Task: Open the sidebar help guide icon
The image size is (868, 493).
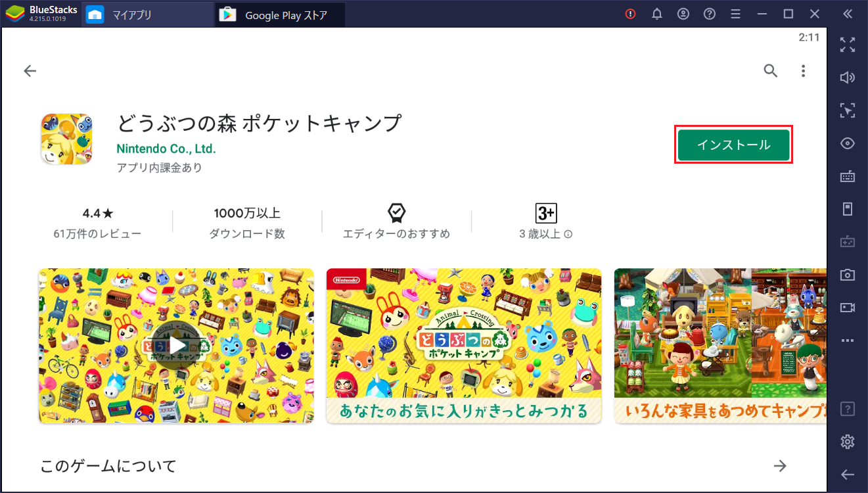Action: pyautogui.click(x=848, y=409)
